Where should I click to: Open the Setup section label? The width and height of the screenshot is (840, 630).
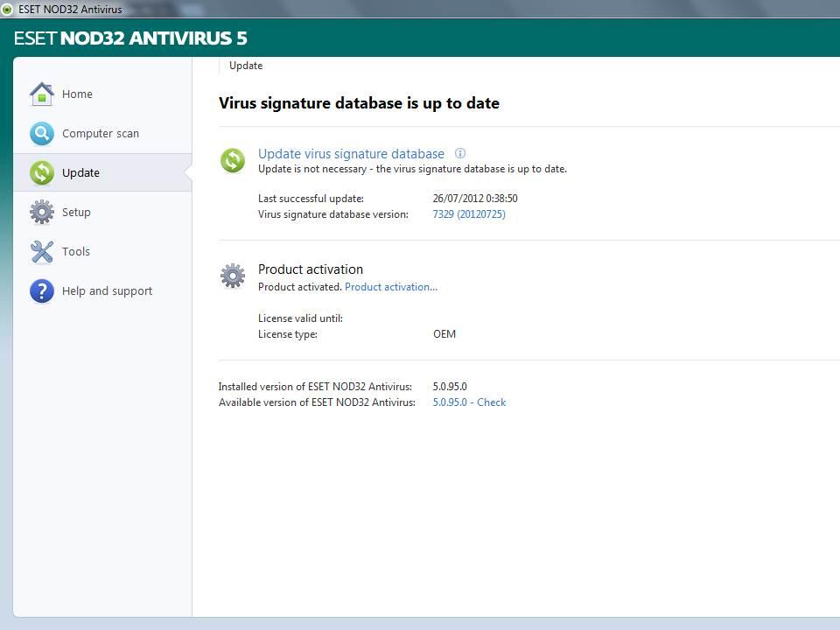[76, 213]
